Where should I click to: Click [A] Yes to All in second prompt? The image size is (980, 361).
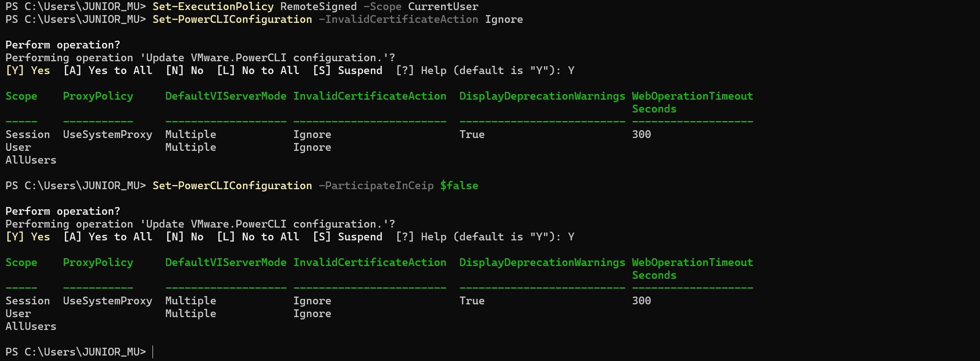click(x=108, y=237)
